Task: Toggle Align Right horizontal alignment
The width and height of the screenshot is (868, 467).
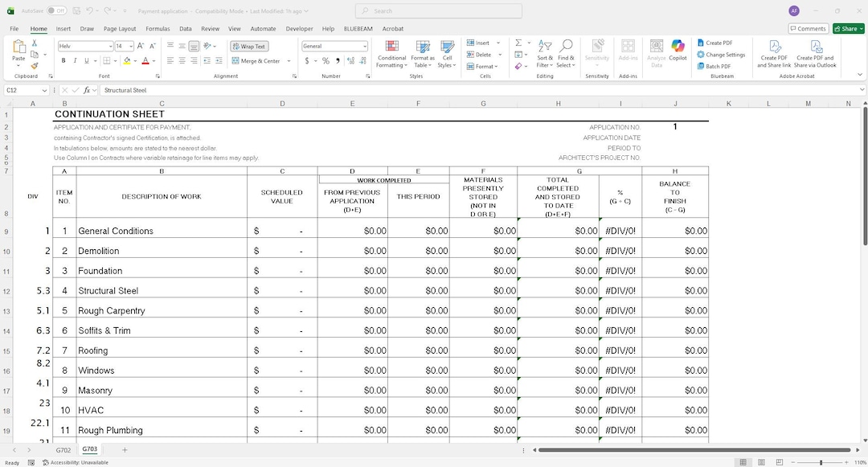Action: (x=194, y=61)
